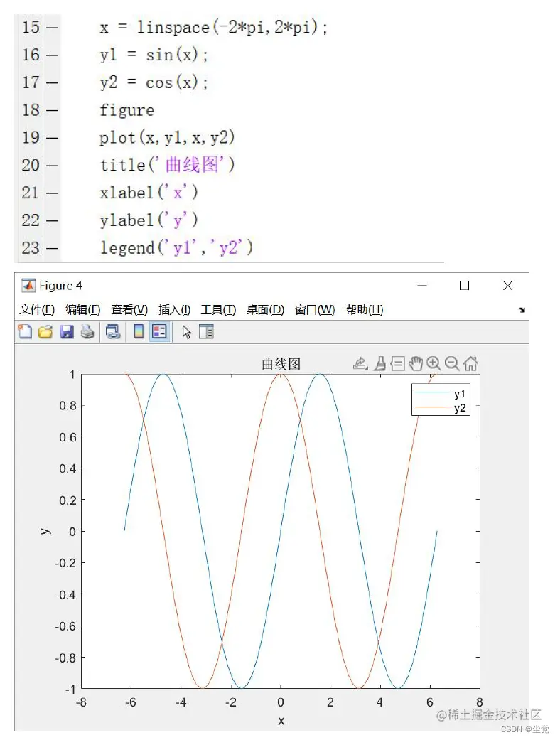Viewport: 560px width, 740px height.
Task: Click the '-0.6' tick label on the y-axis
Action: [65, 626]
